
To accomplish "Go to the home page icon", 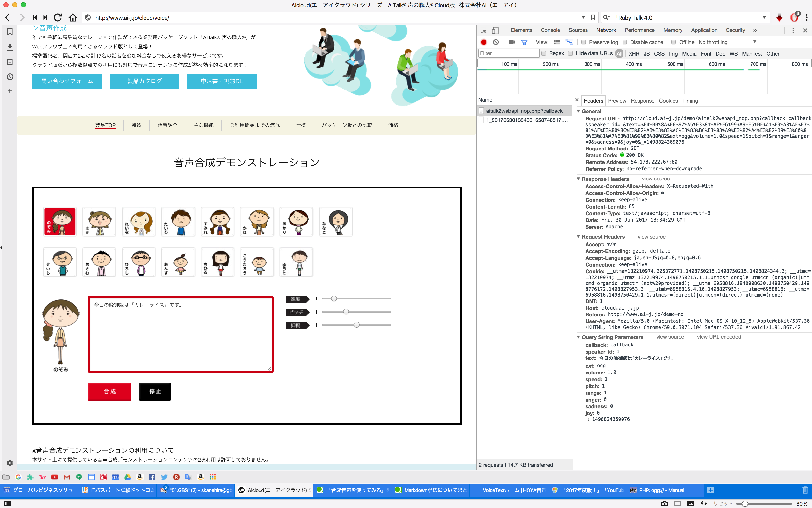I will coord(72,17).
